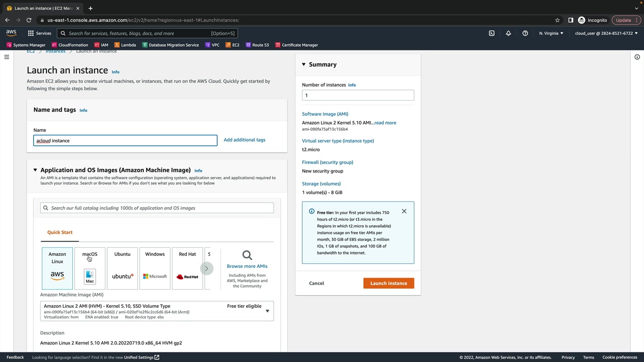The width and height of the screenshot is (644, 362).
Task: Open Info link beside Application and OS Images
Action: pos(198,170)
